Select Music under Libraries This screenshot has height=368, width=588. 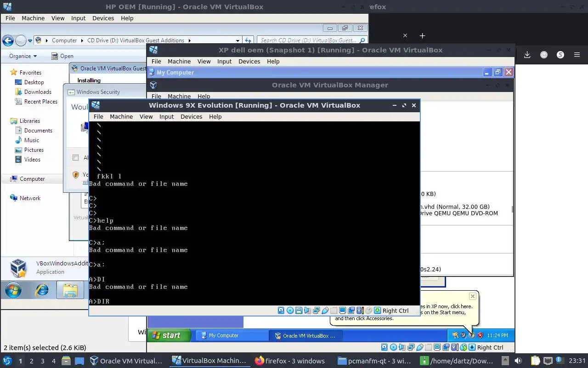[x=32, y=140]
